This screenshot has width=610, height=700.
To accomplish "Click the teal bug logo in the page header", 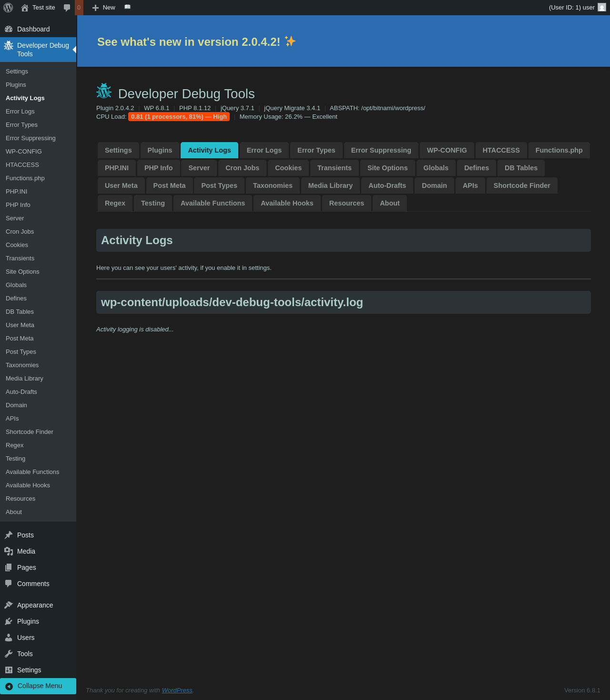I will point(104,91).
